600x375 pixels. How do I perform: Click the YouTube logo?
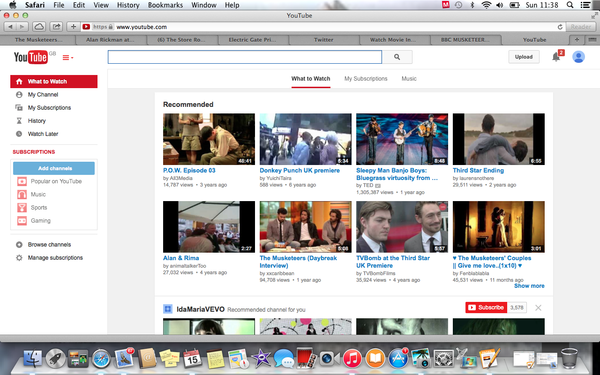(x=31, y=57)
